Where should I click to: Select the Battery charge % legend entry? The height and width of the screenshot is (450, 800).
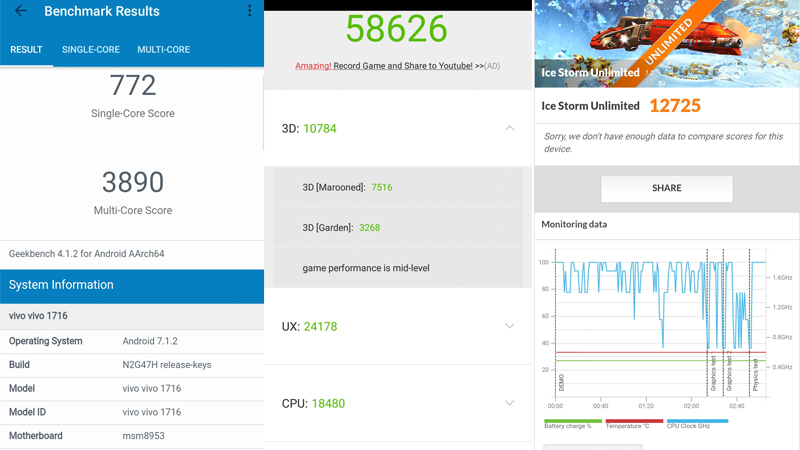(x=572, y=423)
